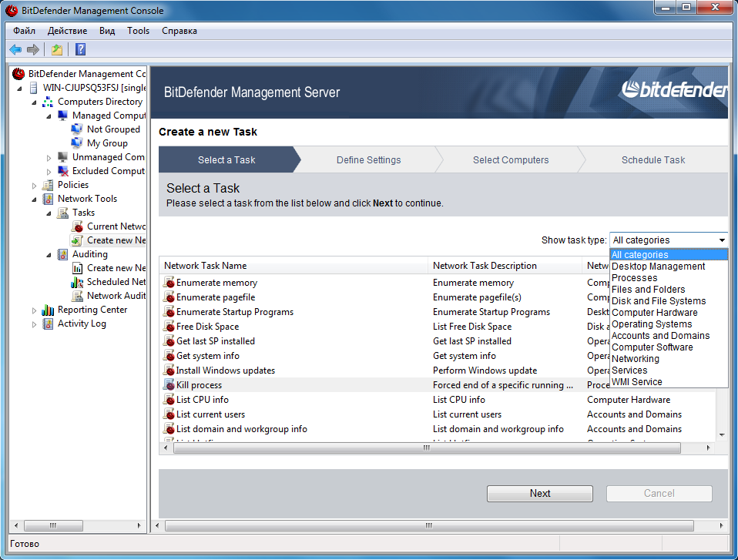
Task: Choose Files and Folders category
Action: point(669,290)
